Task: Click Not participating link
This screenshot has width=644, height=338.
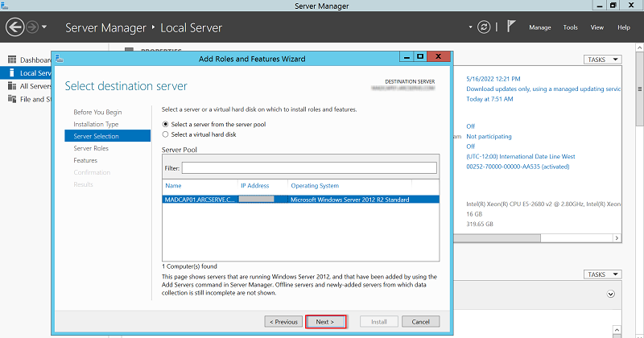Action: 489,136
